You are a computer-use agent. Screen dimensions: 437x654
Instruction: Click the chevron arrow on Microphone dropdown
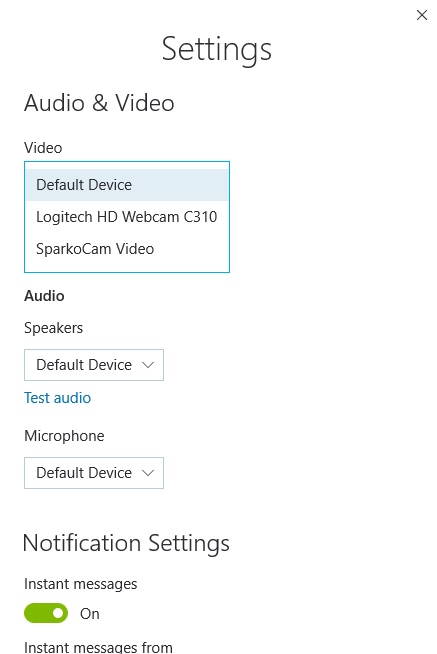click(x=148, y=473)
